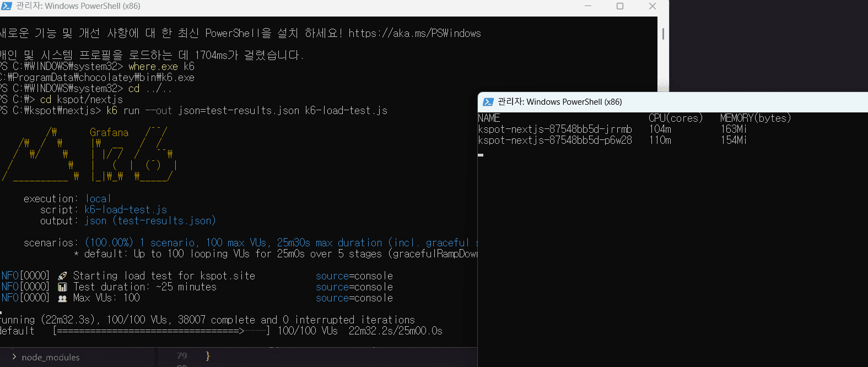Click the MEMORY(bytes) column header
Screen dimensions: 868x367
coord(755,118)
